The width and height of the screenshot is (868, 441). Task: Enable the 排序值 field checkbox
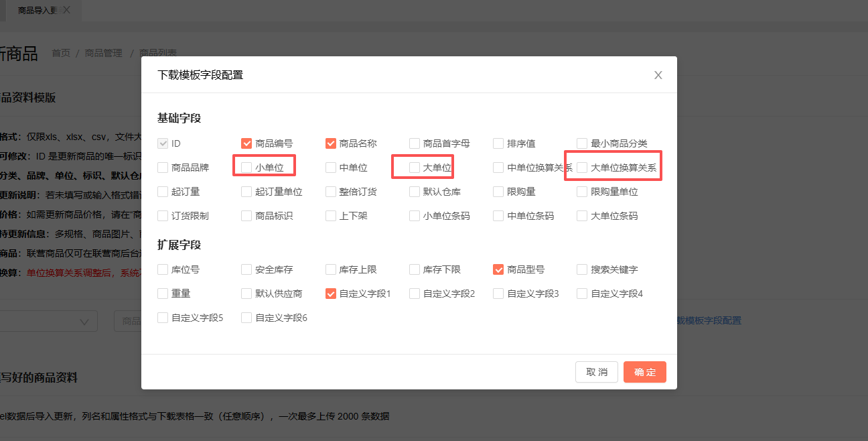[498, 143]
